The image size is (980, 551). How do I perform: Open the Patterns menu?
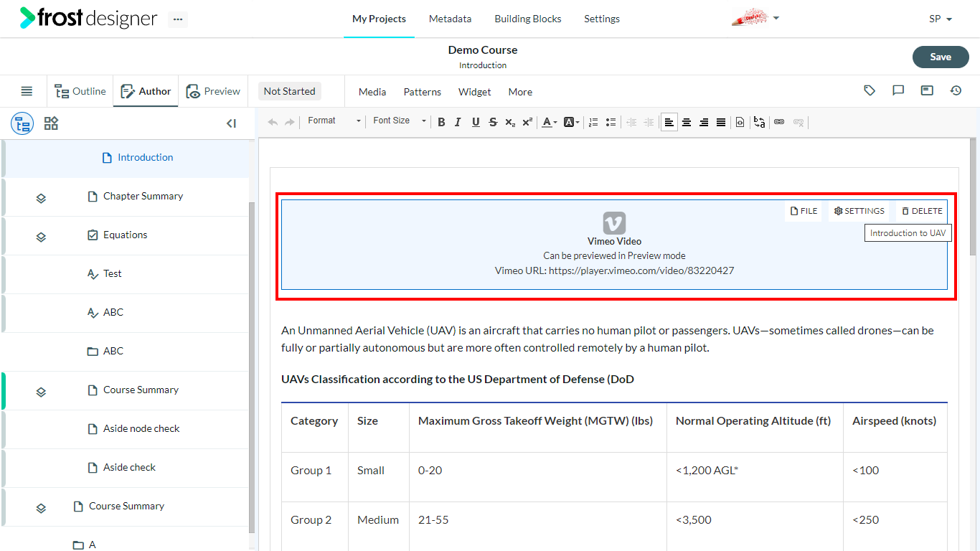[x=423, y=92]
